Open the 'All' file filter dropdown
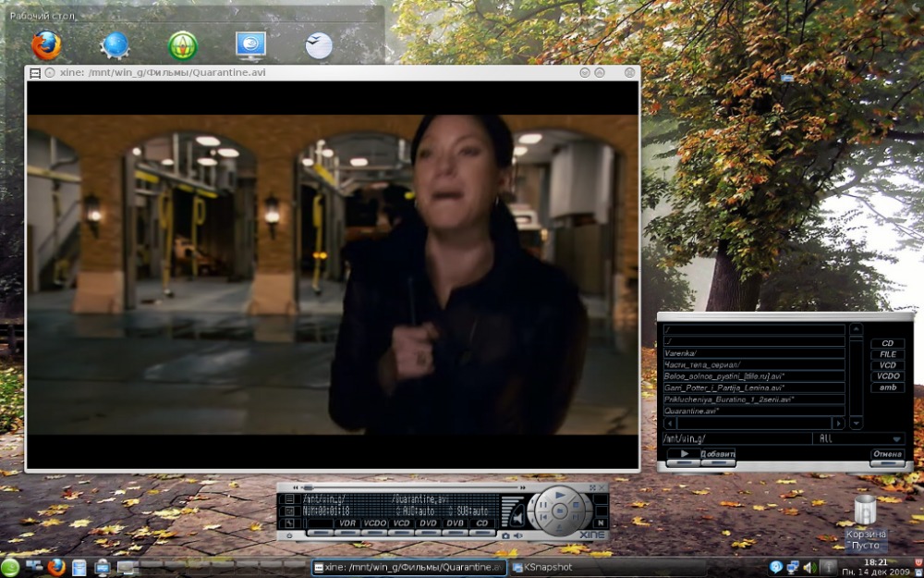 (x=859, y=438)
